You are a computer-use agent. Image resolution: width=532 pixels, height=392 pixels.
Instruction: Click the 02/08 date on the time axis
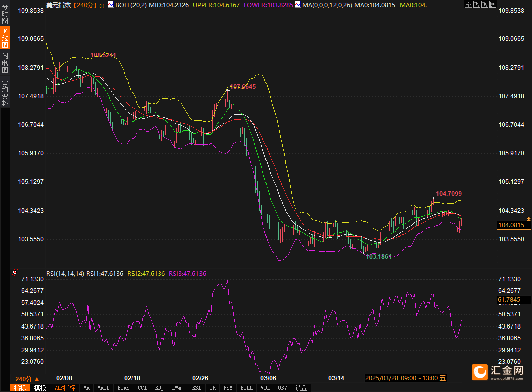64,378
